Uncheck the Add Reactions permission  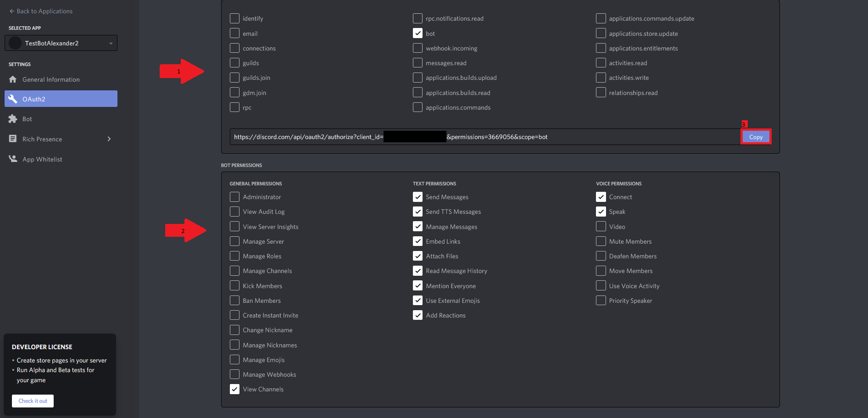pyautogui.click(x=417, y=315)
